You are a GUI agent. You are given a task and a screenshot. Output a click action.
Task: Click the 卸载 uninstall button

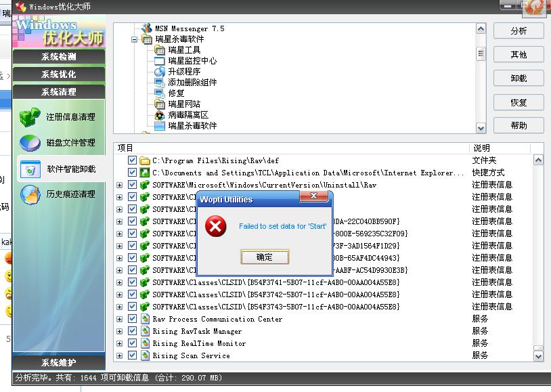coord(519,78)
